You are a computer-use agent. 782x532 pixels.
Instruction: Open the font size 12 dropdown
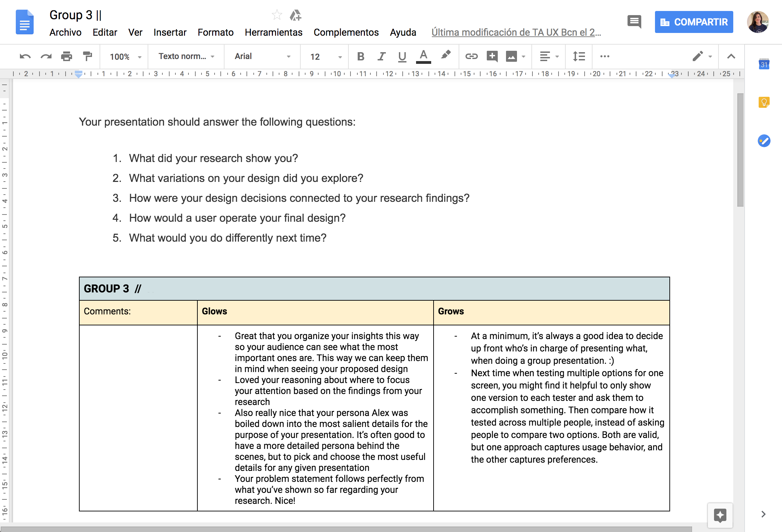[x=326, y=57]
